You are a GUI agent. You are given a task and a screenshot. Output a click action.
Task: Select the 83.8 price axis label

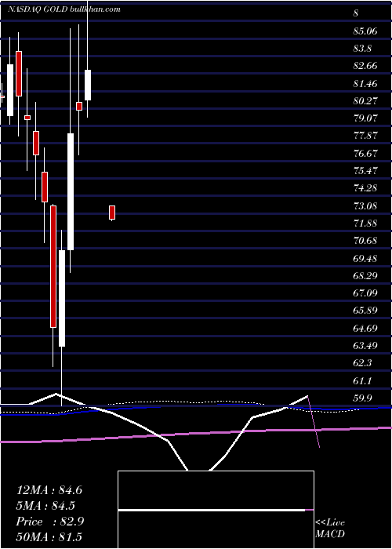pos(362,49)
